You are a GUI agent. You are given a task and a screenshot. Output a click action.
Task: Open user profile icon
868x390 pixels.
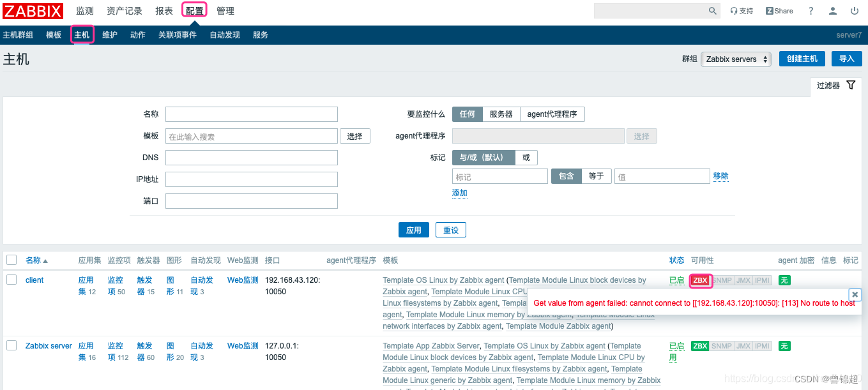[833, 11]
